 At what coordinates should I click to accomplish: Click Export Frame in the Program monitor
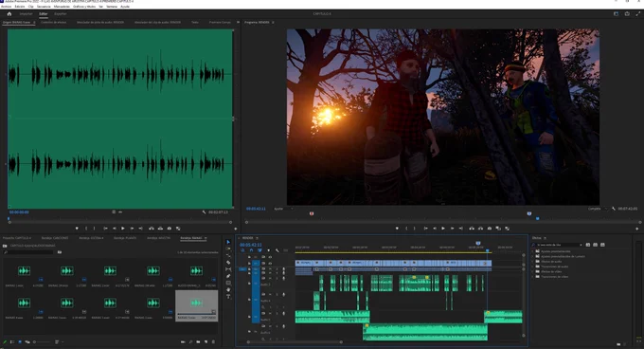pos(490,229)
